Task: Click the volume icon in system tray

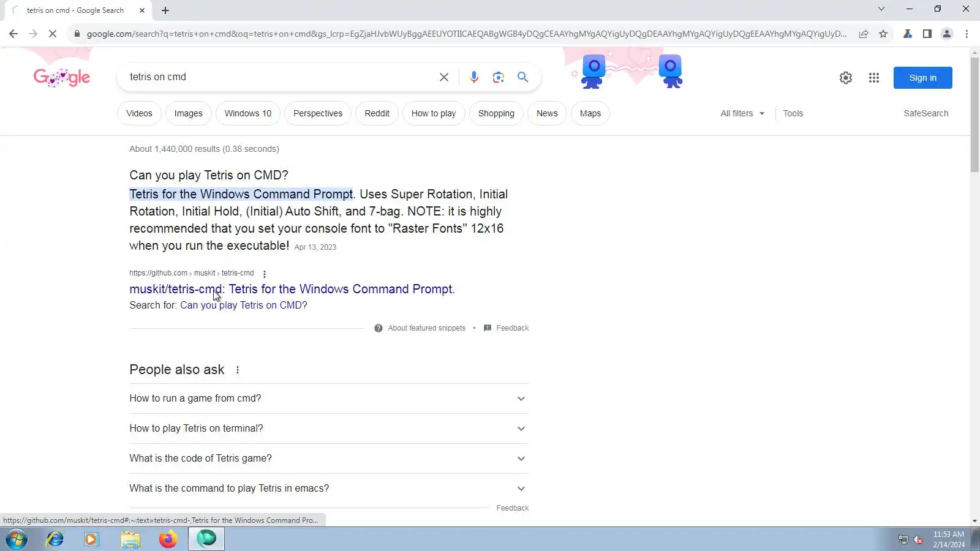Action: pyautogui.click(x=918, y=539)
